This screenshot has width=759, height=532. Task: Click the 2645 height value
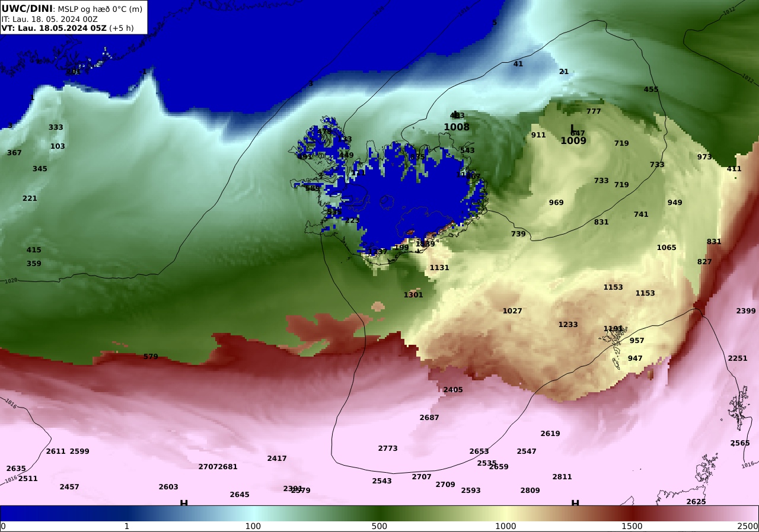[240, 495]
